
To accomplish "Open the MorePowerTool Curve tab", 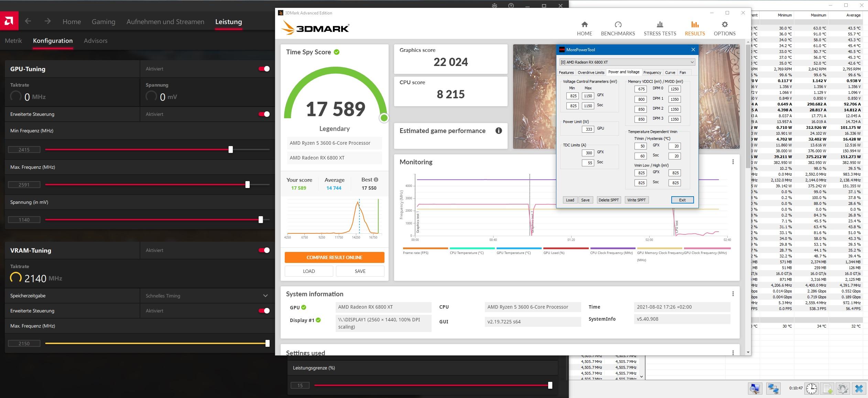I will (x=670, y=73).
